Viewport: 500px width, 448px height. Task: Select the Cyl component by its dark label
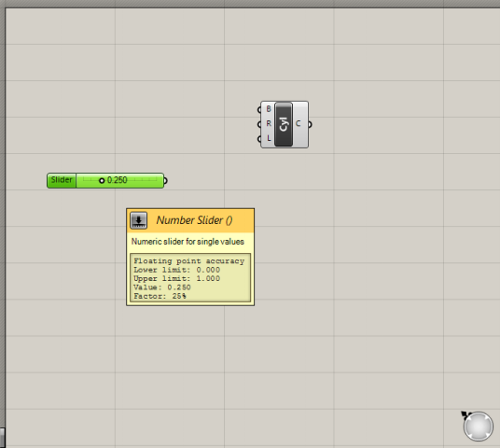[x=284, y=124]
